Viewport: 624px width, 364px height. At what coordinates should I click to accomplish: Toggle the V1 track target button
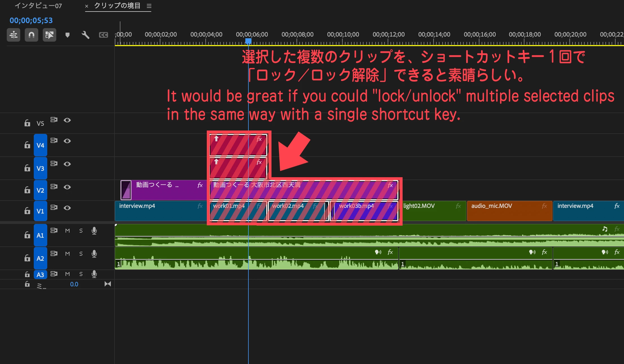pyautogui.click(x=40, y=211)
